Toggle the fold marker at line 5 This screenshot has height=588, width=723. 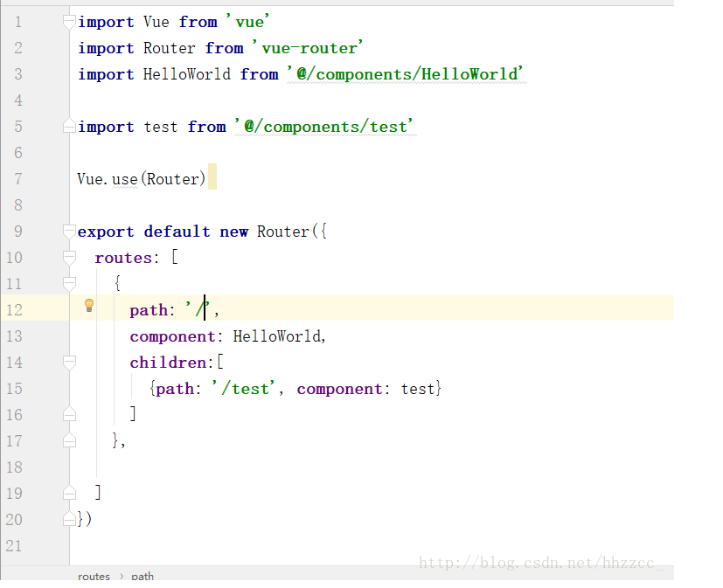coord(69,127)
